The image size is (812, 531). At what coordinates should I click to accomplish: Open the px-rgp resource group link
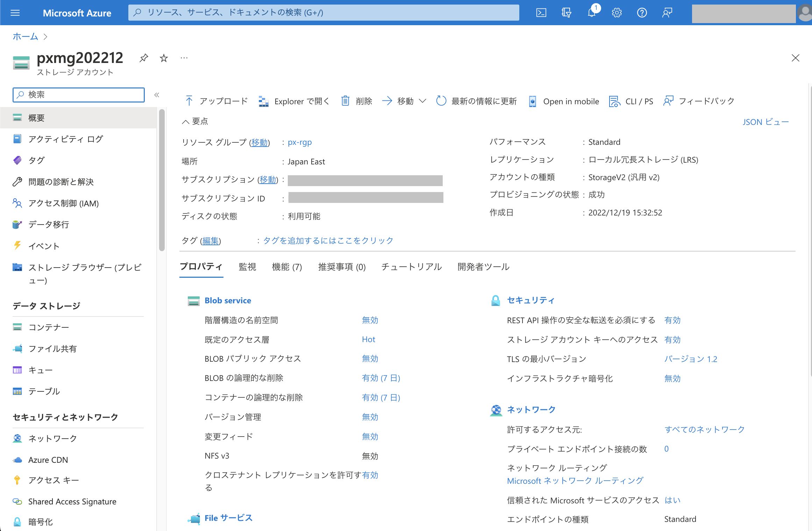point(300,142)
